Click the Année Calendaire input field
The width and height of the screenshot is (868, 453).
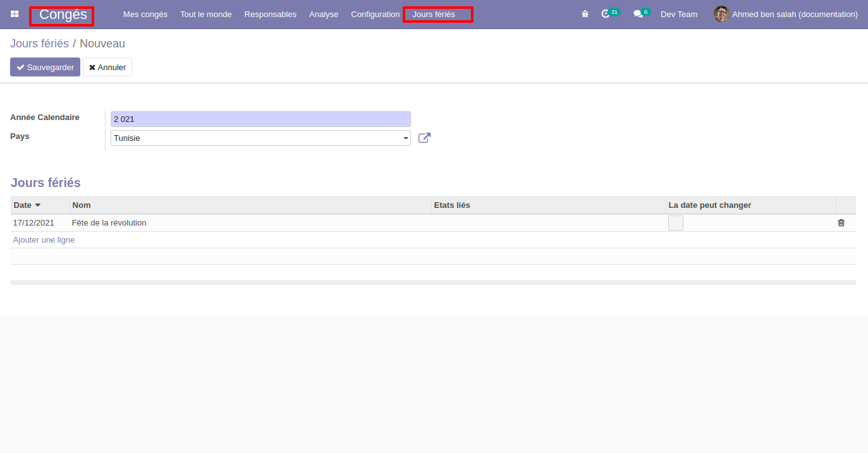click(x=260, y=119)
